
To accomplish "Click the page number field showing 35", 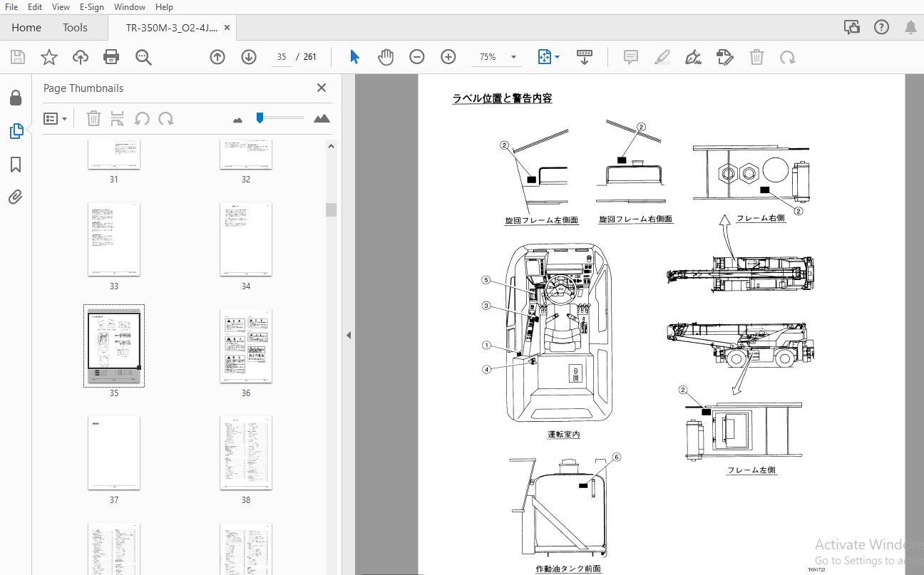I will tap(282, 57).
